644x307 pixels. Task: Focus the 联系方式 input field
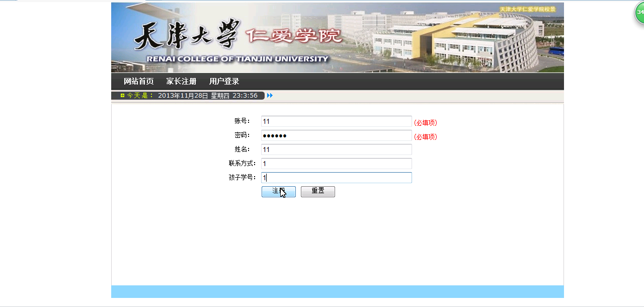coord(337,164)
